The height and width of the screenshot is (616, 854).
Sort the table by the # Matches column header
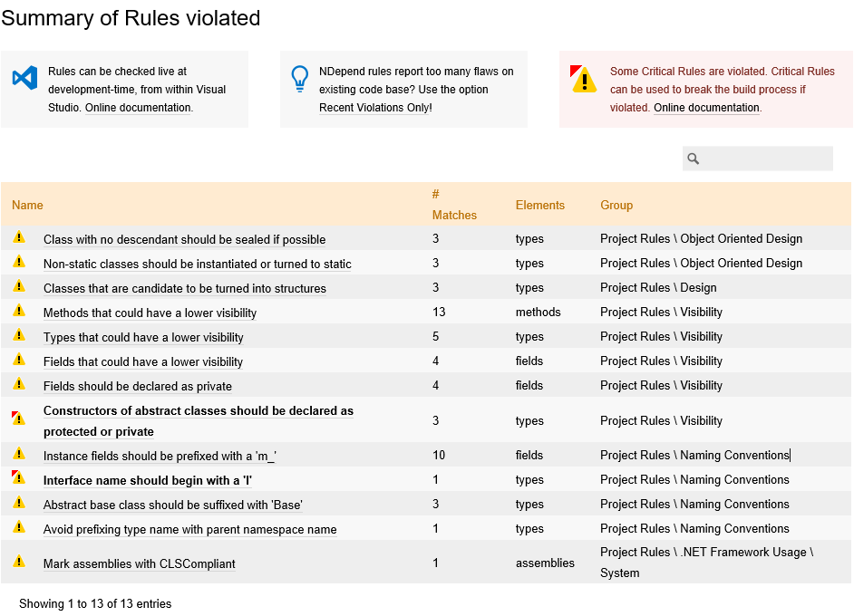pos(454,205)
